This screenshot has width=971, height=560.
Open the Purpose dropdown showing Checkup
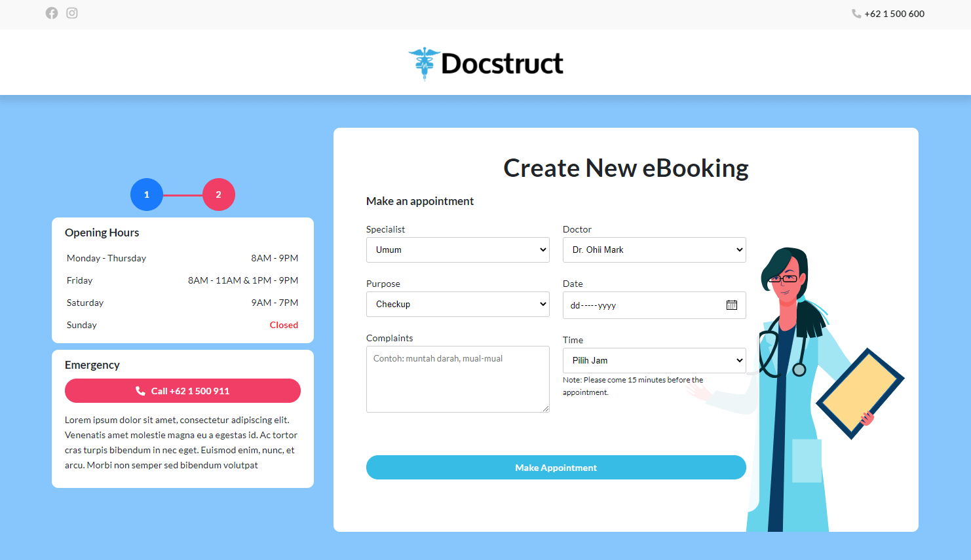[x=458, y=304]
